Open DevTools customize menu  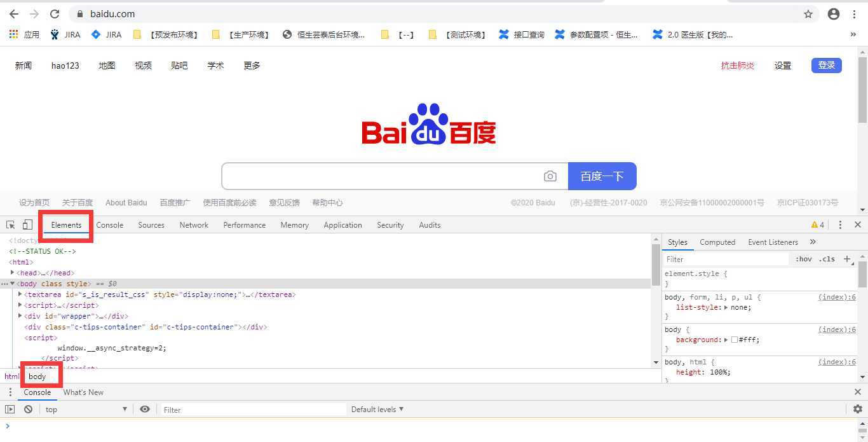[x=840, y=224]
